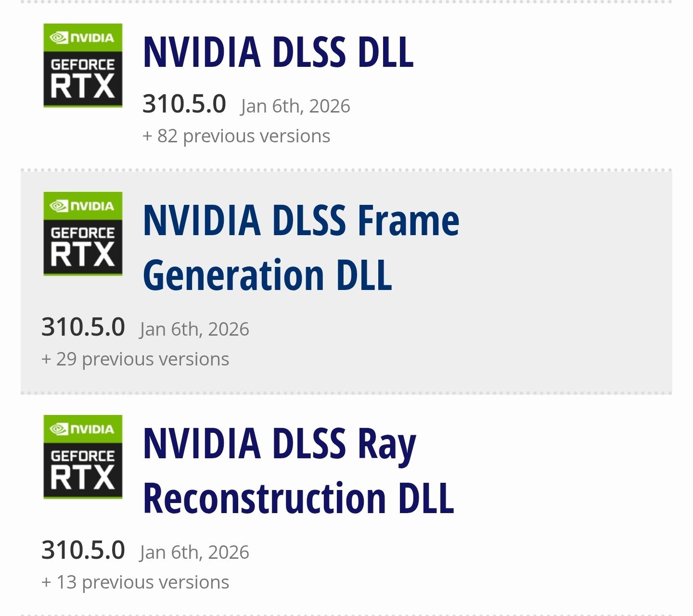
Task: Click the RTX badge for DLSS Frame Generation
Action: coord(83,234)
